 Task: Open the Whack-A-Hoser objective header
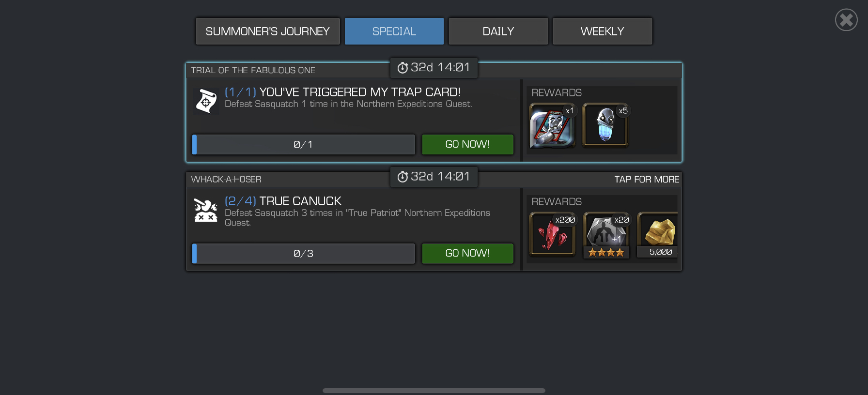tap(226, 180)
